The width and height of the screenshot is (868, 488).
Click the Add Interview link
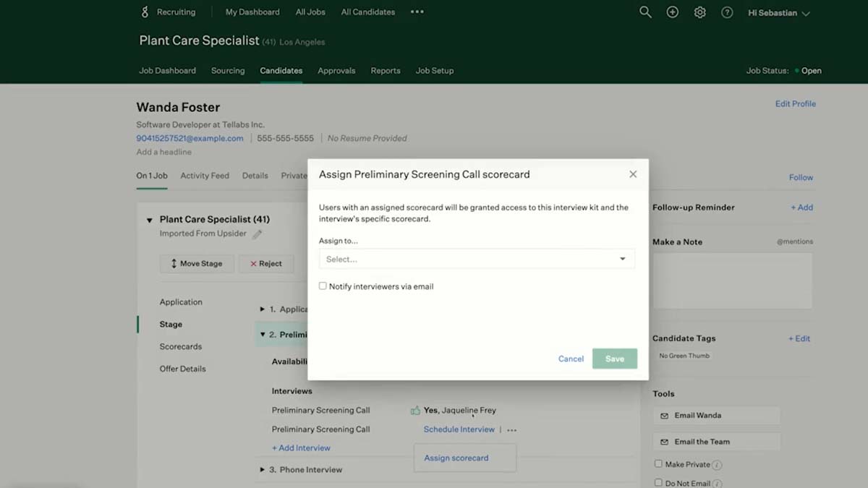[x=301, y=448]
